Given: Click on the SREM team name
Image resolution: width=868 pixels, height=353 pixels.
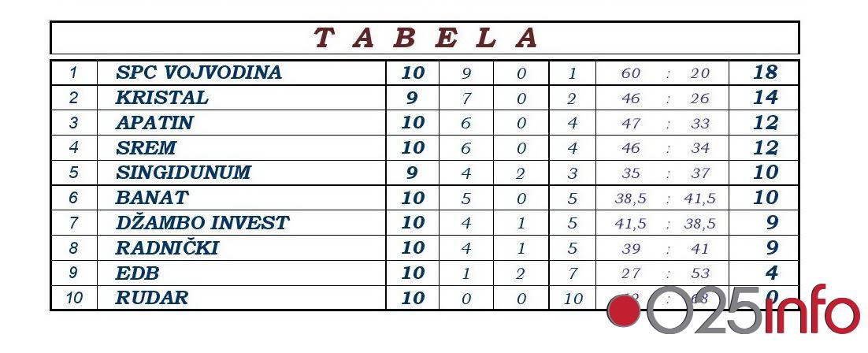Looking at the screenshot, I should coord(146,148).
